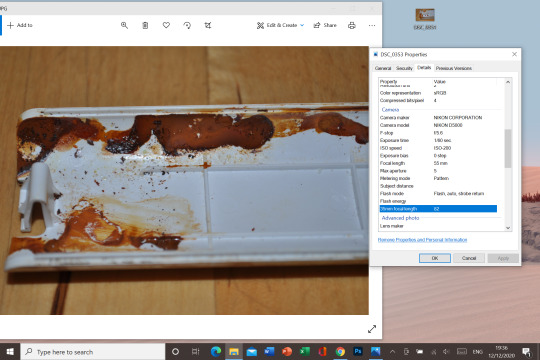Click the Cancel button in Properties

[469, 258]
